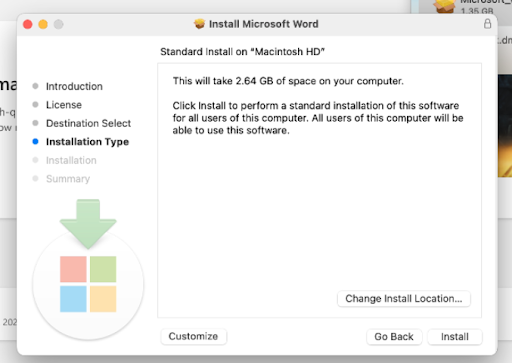Click the package file icon in background window
Screen dimensions: 512x363
point(444,6)
